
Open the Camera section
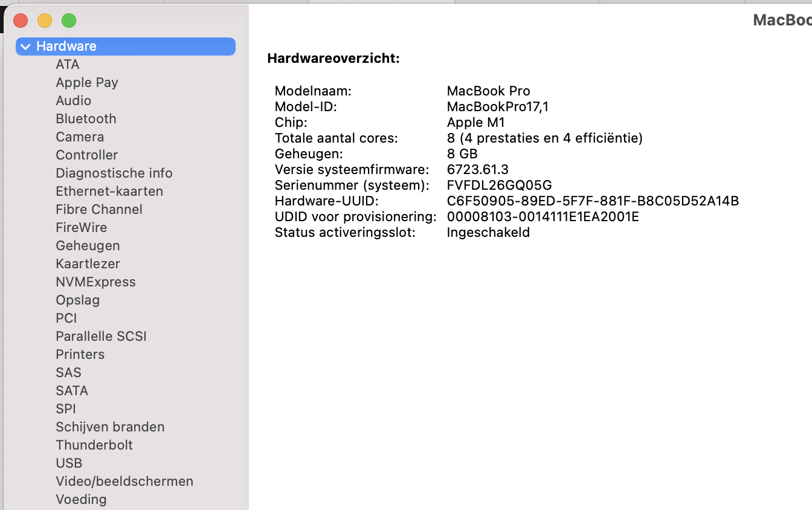click(x=80, y=137)
